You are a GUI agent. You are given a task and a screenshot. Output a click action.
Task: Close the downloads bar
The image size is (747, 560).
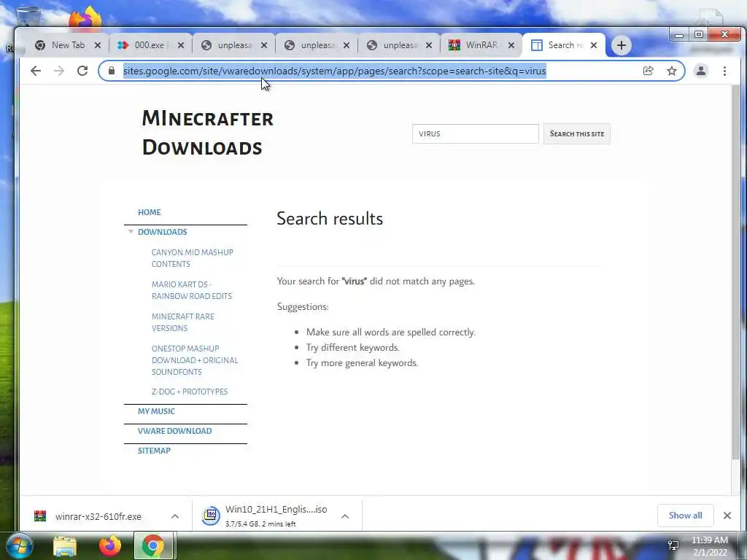[x=727, y=516]
